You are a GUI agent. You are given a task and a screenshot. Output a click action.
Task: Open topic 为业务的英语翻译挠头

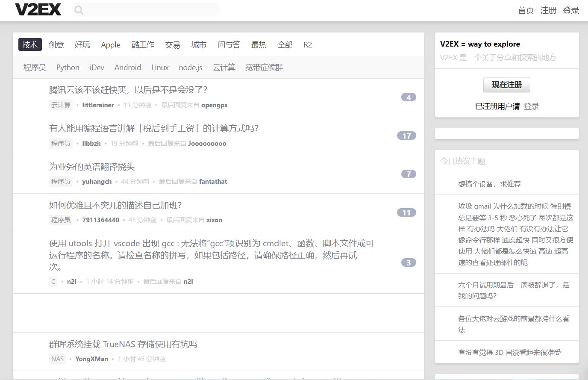pyautogui.click(x=91, y=167)
